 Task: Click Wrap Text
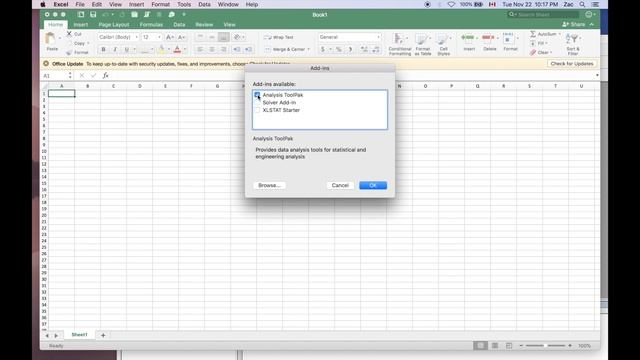[278, 37]
